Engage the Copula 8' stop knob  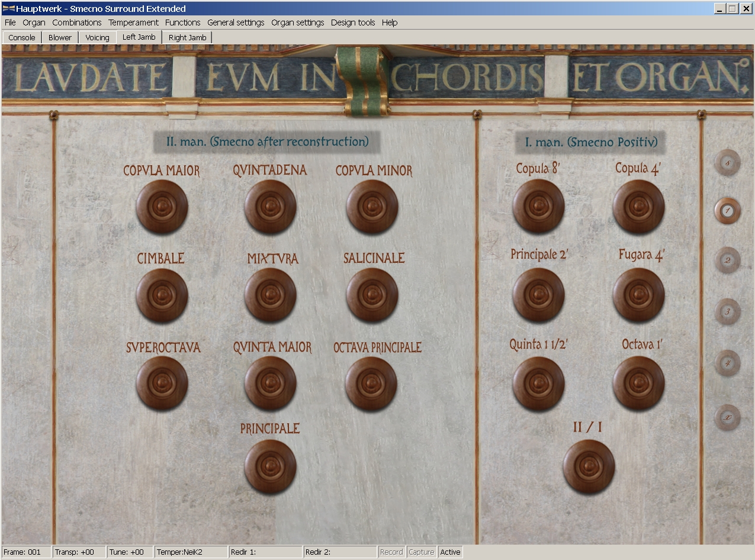tap(538, 207)
